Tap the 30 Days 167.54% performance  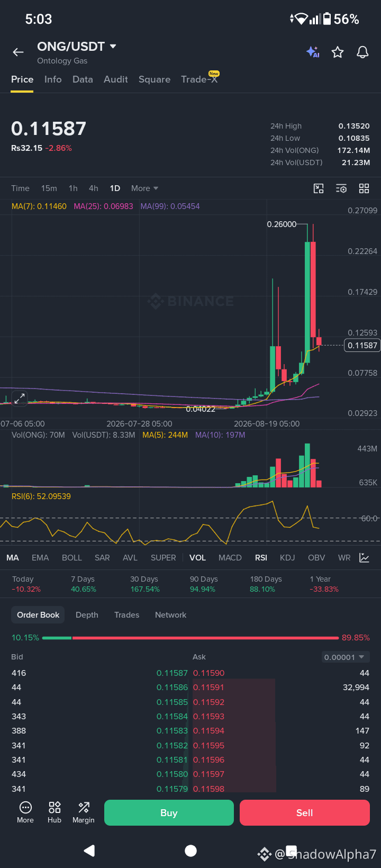(145, 584)
